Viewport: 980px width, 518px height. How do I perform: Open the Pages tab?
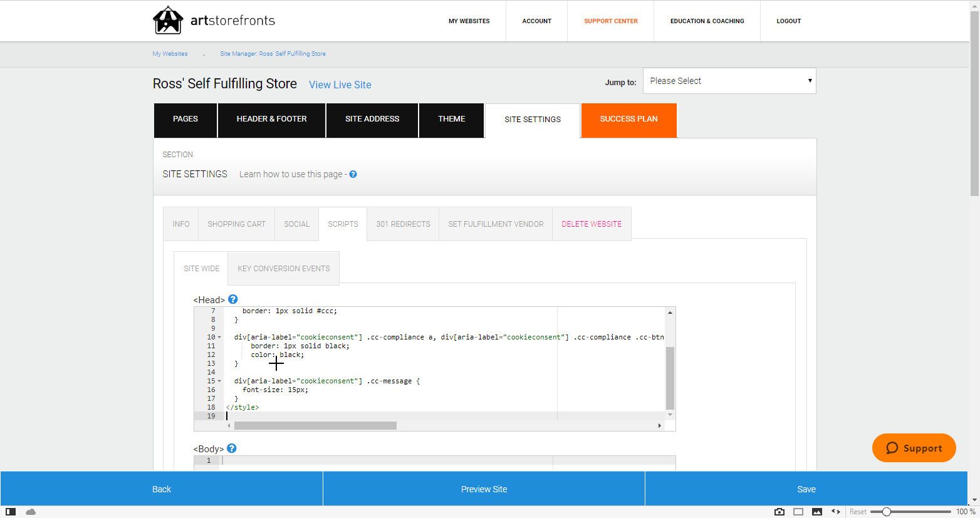185,120
